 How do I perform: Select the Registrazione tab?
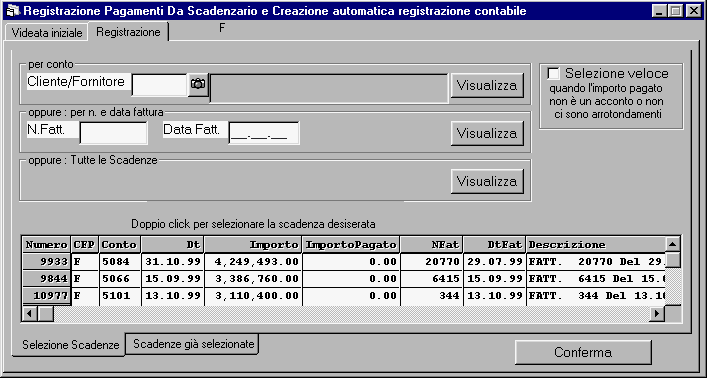[128, 32]
